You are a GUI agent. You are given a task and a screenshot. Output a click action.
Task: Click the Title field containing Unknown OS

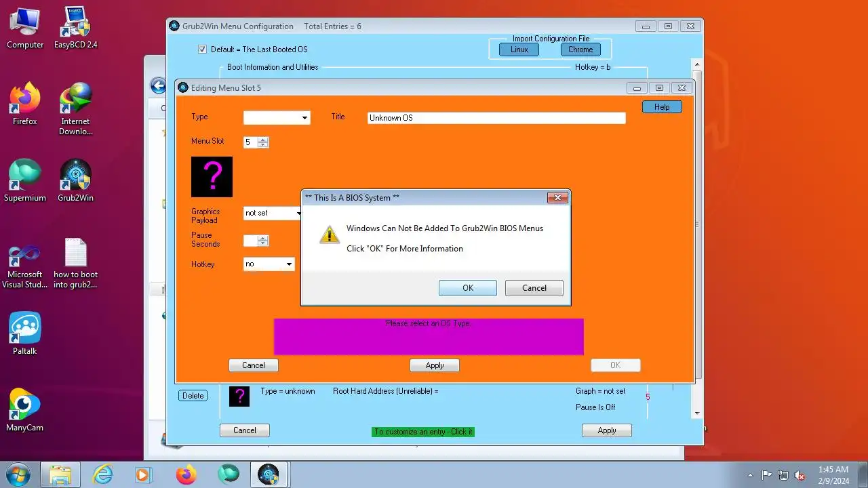point(496,118)
